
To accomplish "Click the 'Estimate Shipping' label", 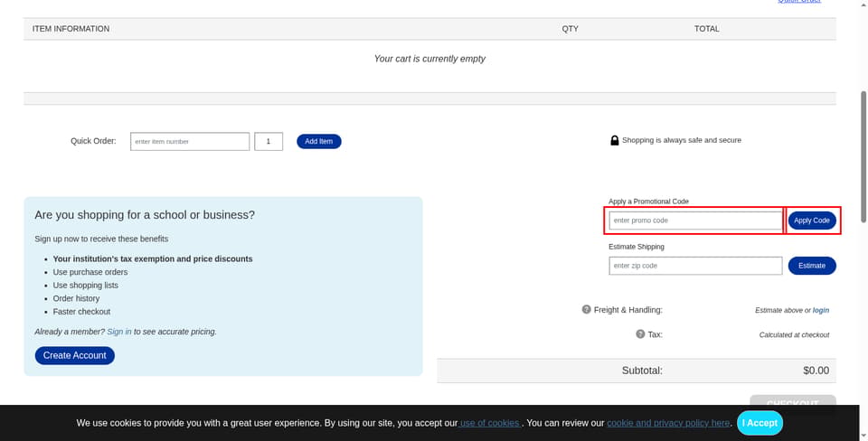I will [636, 247].
